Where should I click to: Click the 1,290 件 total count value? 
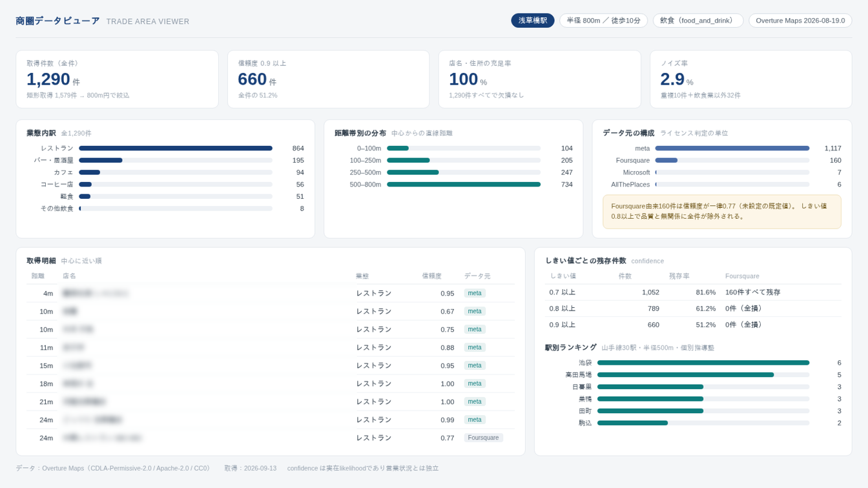(x=53, y=79)
